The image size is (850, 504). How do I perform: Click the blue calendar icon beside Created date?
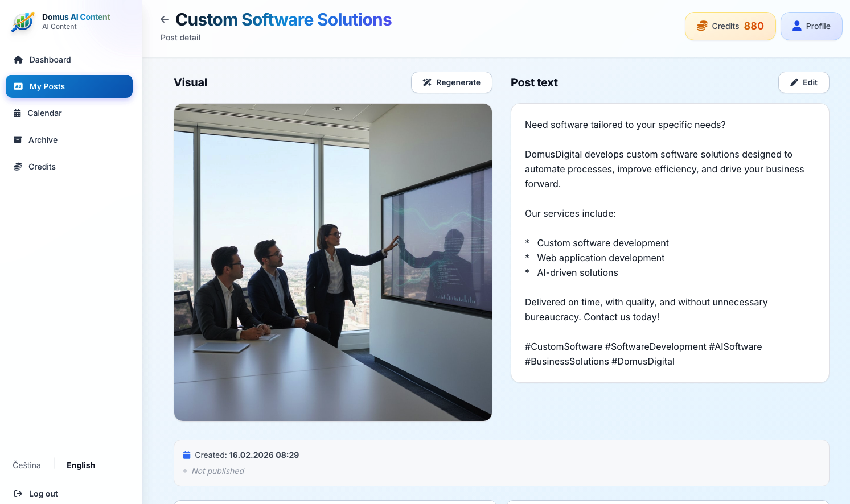(x=186, y=455)
